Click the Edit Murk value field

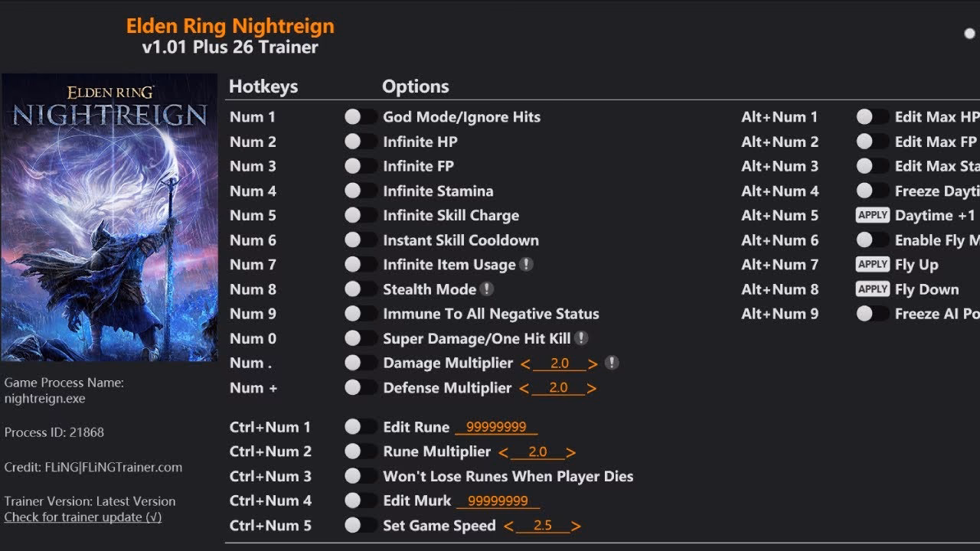coord(498,501)
